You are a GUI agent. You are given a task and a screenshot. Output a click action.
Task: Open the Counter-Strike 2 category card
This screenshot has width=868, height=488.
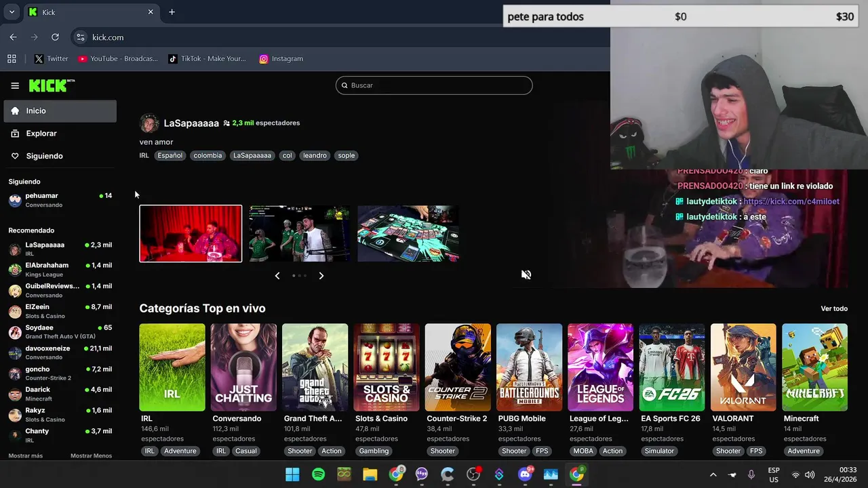click(458, 367)
